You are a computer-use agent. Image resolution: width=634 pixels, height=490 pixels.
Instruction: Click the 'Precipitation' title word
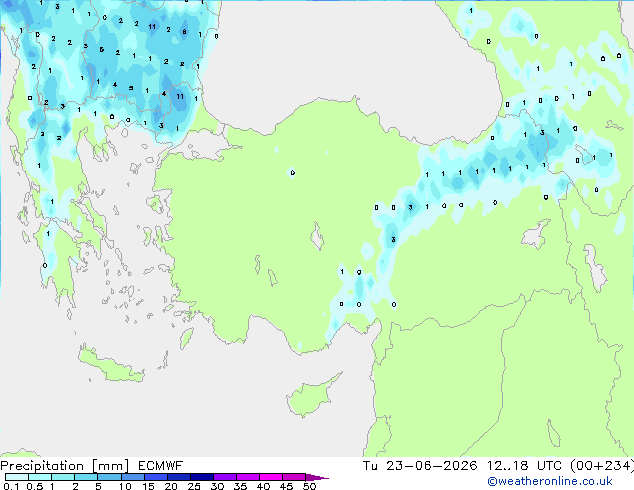[x=42, y=466]
